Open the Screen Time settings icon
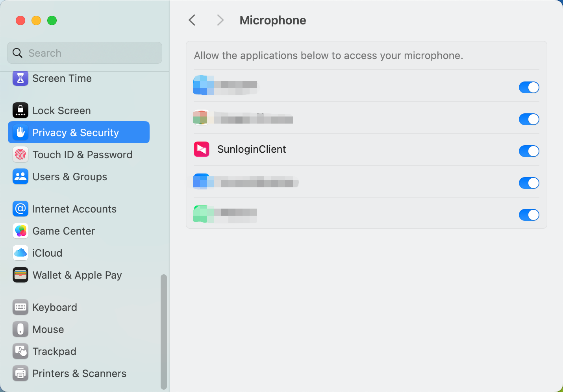The image size is (563, 392). point(20,78)
